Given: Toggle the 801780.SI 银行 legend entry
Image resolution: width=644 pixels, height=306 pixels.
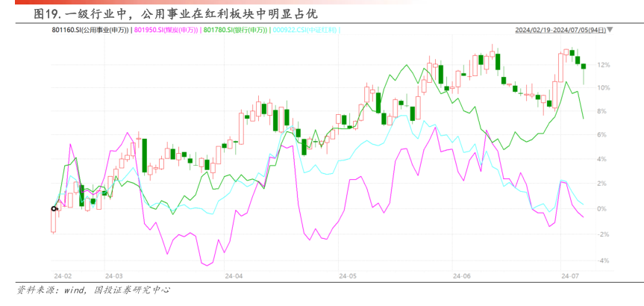Looking at the screenshot, I should [237, 30].
